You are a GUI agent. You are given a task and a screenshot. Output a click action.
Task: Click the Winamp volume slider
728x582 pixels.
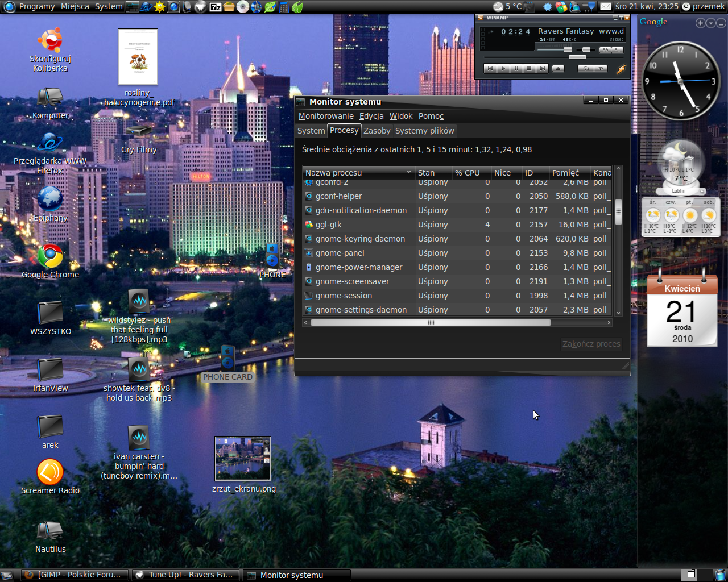click(x=566, y=50)
